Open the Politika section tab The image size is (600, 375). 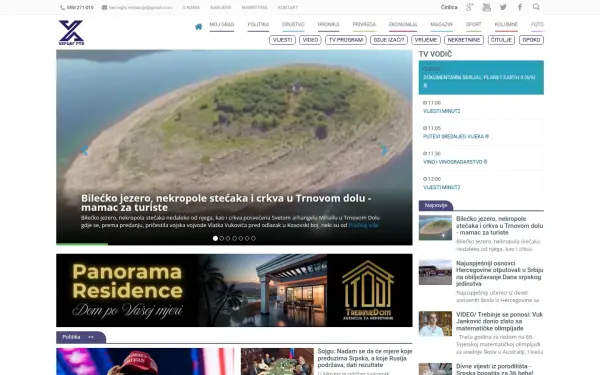point(81,337)
